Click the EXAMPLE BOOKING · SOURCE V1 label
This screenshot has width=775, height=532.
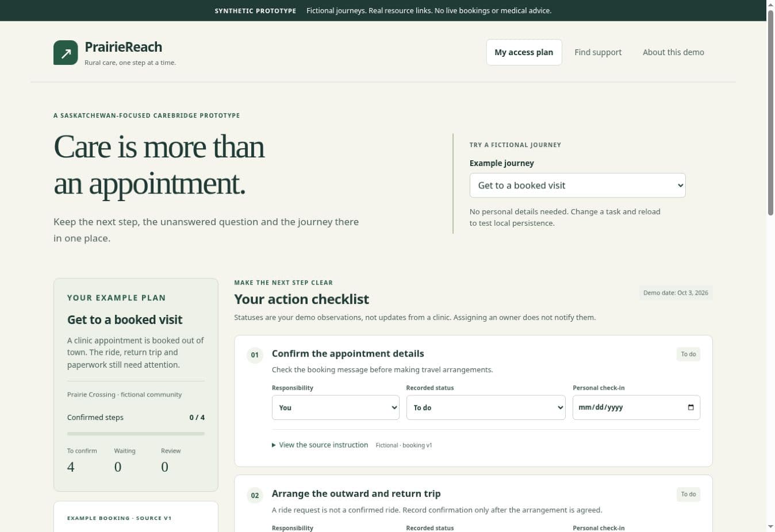tap(120, 518)
